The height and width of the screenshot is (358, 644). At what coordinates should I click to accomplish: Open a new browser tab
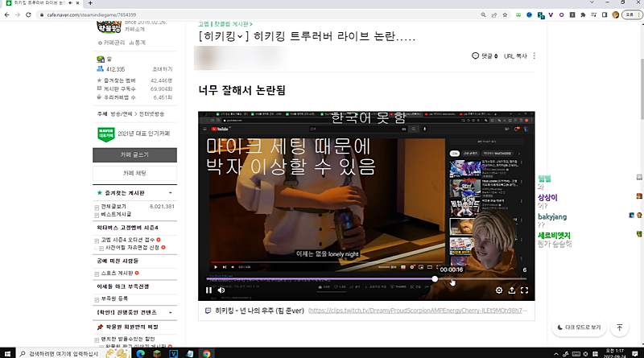pos(90,3)
